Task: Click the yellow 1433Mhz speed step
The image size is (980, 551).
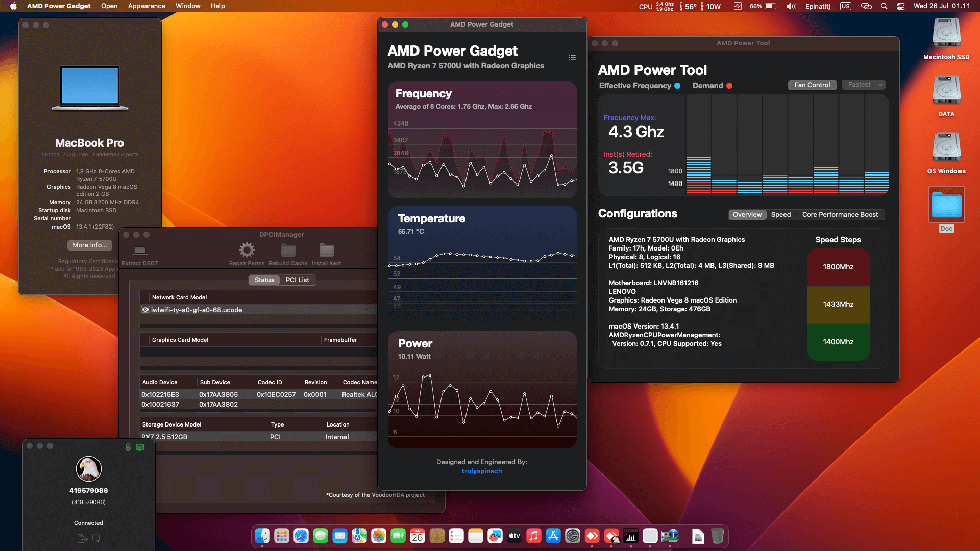Action: [838, 305]
